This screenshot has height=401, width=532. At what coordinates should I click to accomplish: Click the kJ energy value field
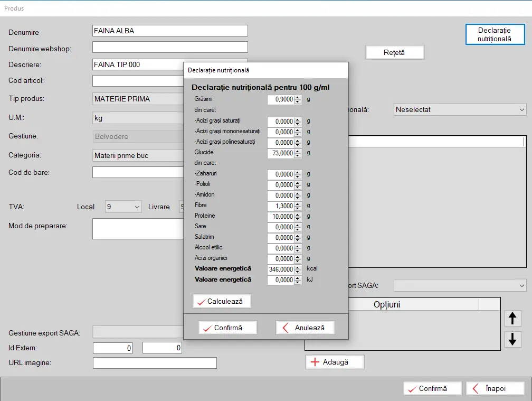[281, 280]
